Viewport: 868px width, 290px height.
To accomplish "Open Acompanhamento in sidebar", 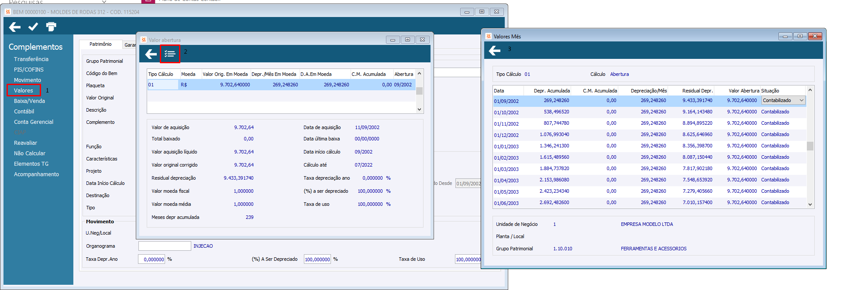I will point(36,174).
